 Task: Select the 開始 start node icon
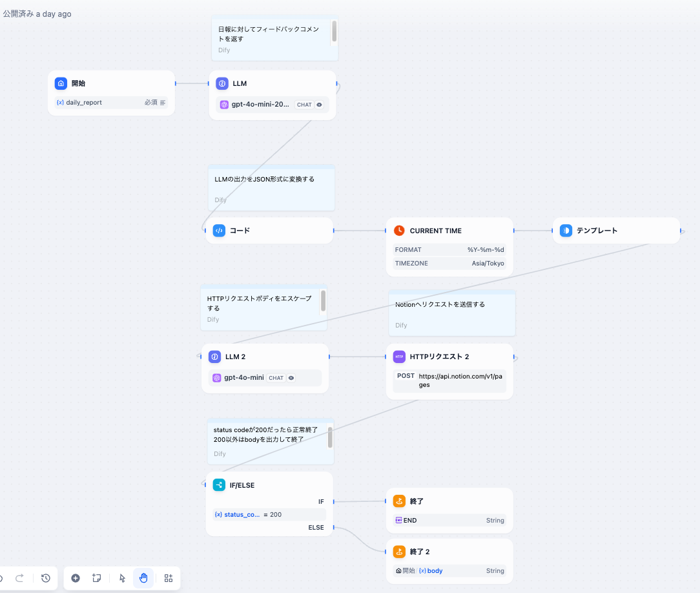(61, 83)
